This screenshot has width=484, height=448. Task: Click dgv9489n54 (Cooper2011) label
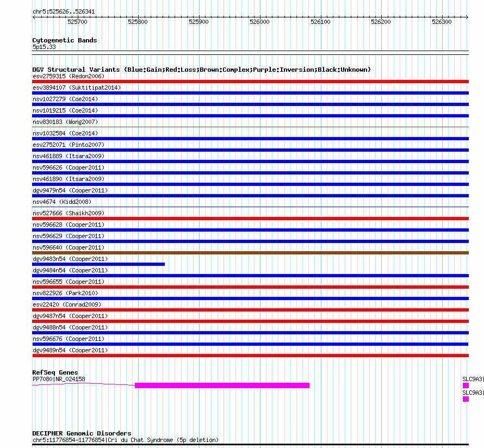click(x=70, y=350)
